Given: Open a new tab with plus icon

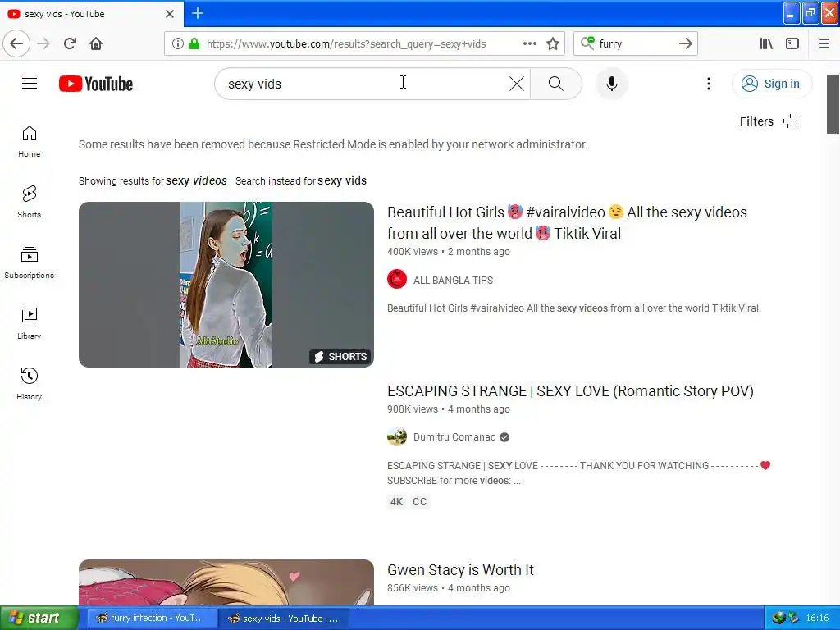Looking at the screenshot, I should (x=197, y=13).
